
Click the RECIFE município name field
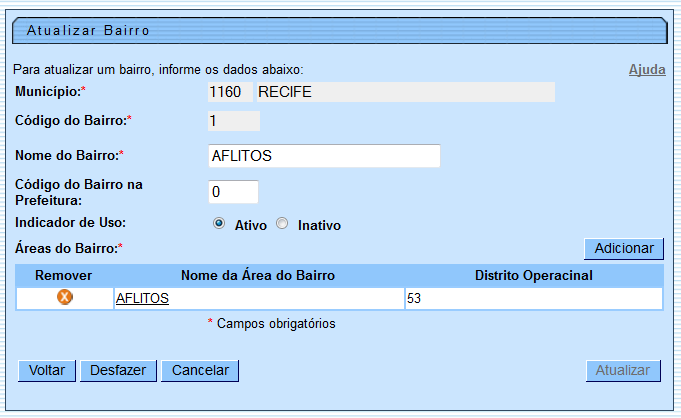pyautogui.click(x=405, y=92)
